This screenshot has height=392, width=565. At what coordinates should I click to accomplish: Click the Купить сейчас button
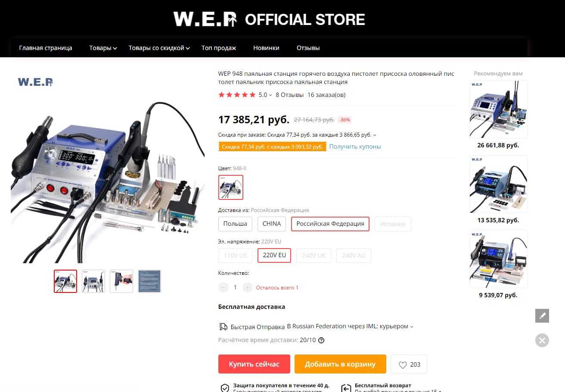tap(254, 364)
